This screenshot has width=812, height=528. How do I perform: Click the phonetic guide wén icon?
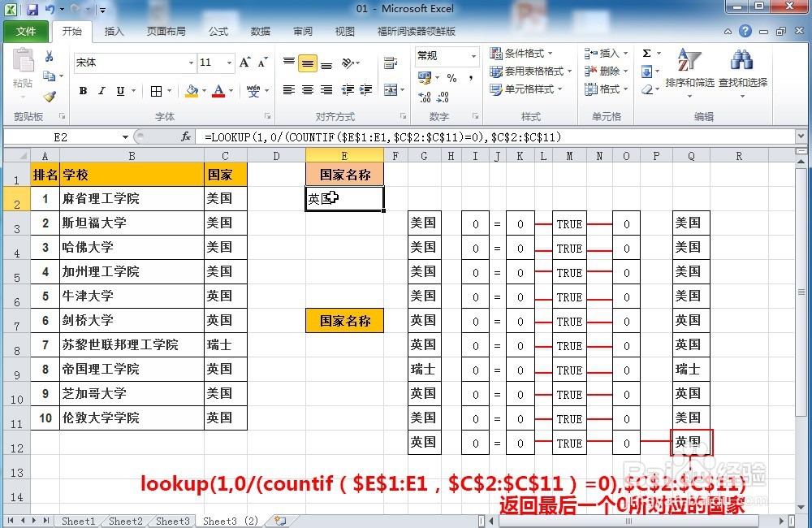(x=253, y=91)
